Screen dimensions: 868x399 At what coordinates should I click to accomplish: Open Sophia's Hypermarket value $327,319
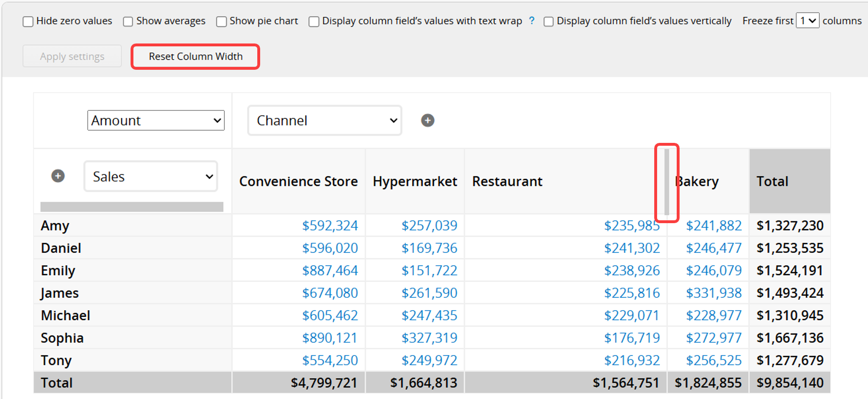coord(429,338)
